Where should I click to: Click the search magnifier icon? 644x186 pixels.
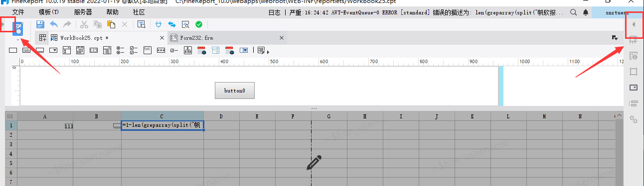click(573, 12)
